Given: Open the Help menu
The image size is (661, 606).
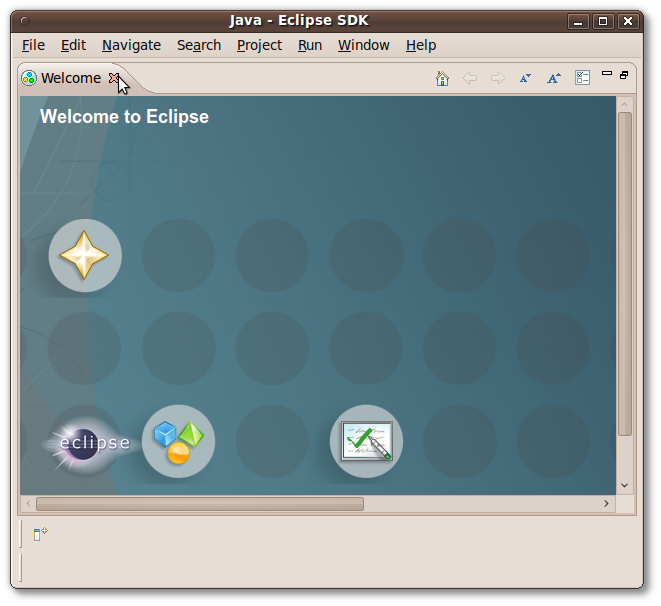Looking at the screenshot, I should pos(421,45).
